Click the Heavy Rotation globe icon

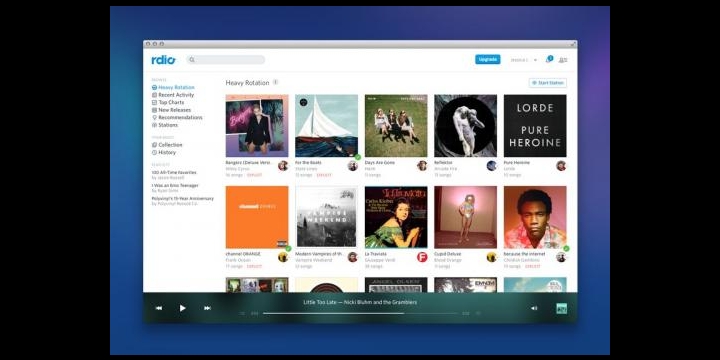pos(154,87)
